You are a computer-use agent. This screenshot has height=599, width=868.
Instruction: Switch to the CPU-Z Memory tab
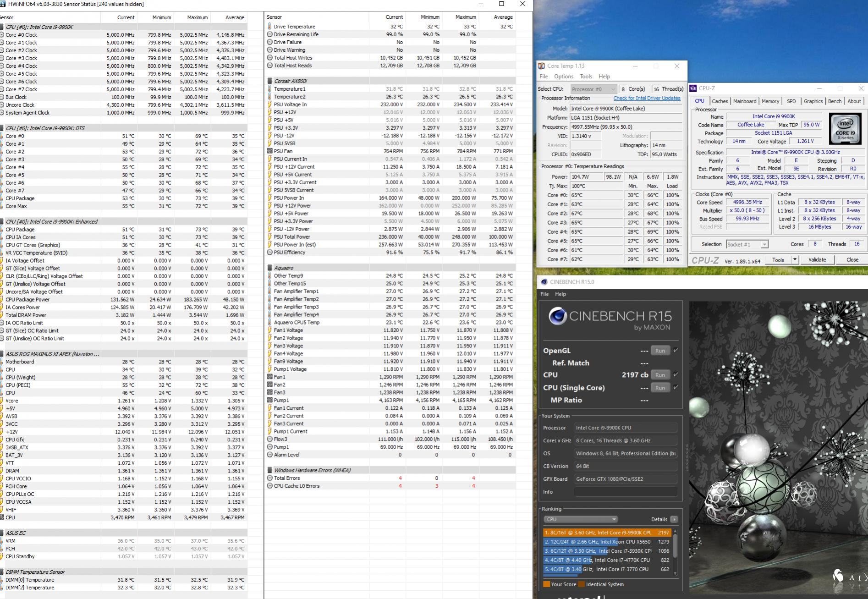pyautogui.click(x=770, y=101)
